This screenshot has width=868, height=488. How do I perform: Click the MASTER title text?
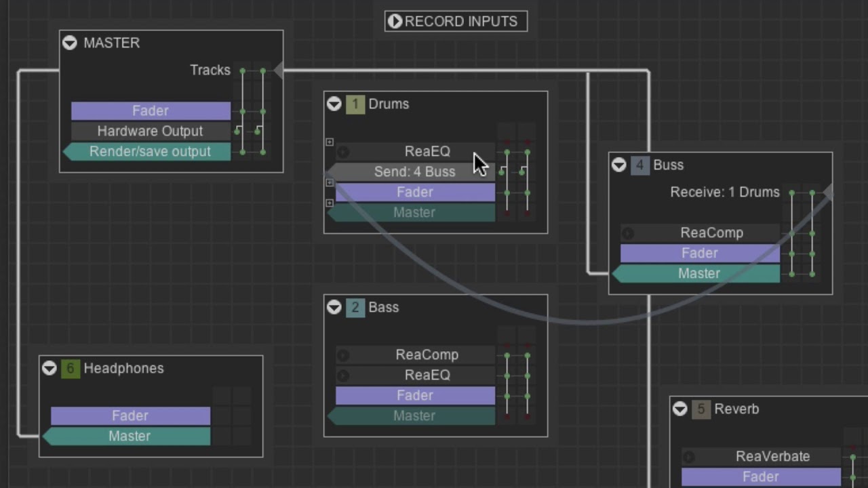[111, 43]
